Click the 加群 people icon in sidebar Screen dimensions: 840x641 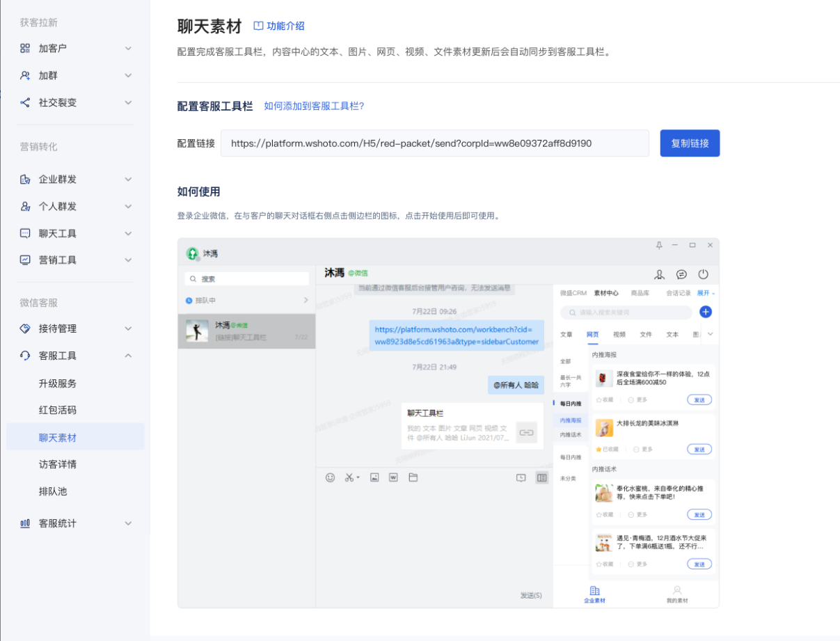point(25,75)
